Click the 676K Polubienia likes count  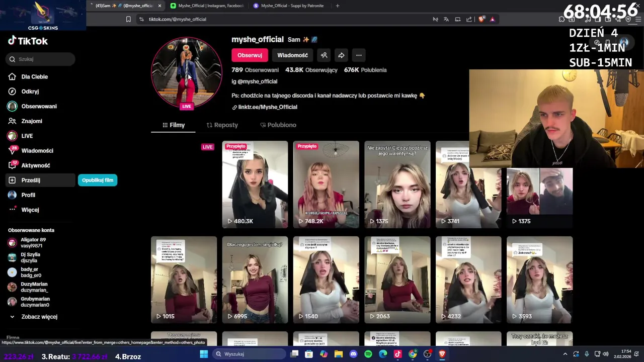point(365,70)
